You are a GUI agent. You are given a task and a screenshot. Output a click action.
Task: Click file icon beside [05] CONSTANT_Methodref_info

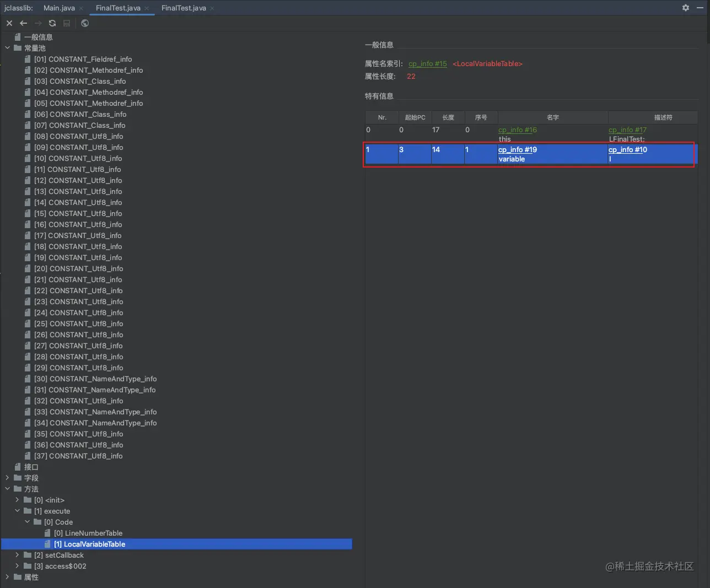[28, 103]
